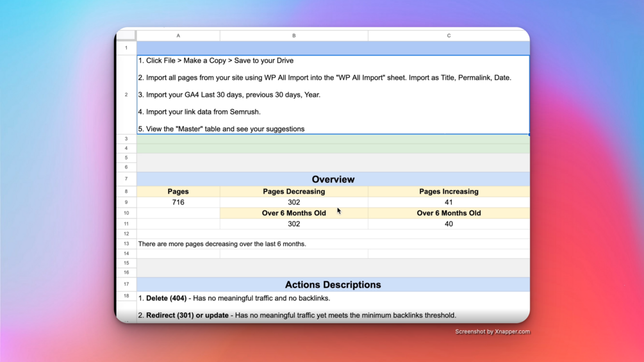Image resolution: width=644 pixels, height=362 pixels.
Task: Select the cell with value 41
Action: pyautogui.click(x=449, y=202)
